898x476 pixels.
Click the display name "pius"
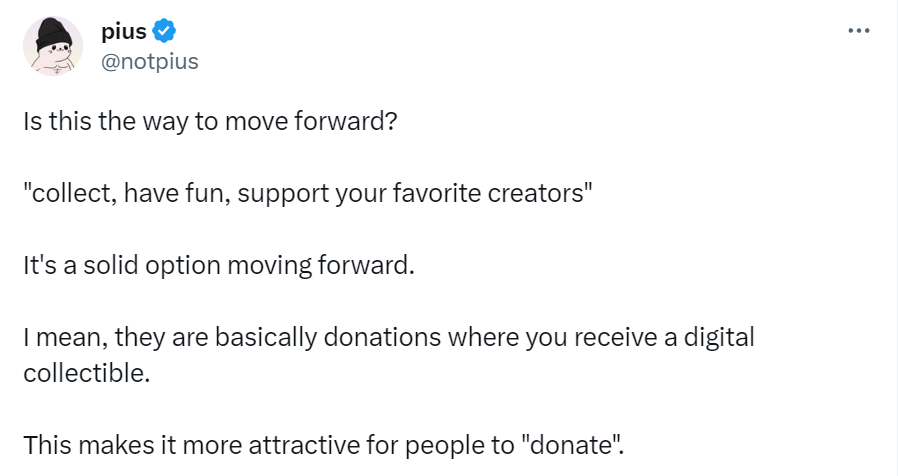tap(124, 33)
